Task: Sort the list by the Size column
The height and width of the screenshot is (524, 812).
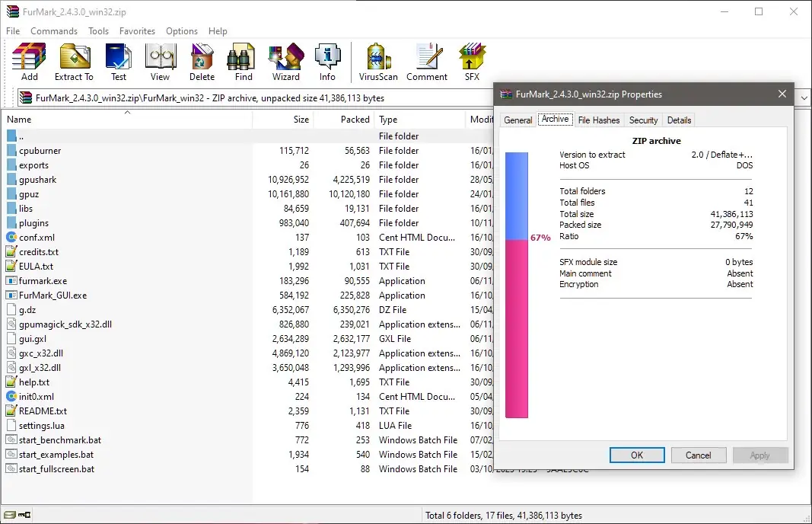Action: click(283, 120)
